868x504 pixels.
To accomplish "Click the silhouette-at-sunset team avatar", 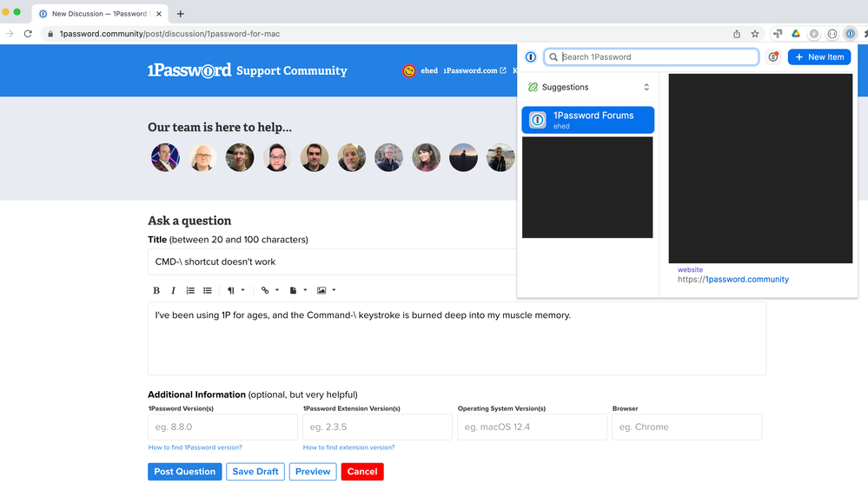I will pyautogui.click(x=463, y=157).
